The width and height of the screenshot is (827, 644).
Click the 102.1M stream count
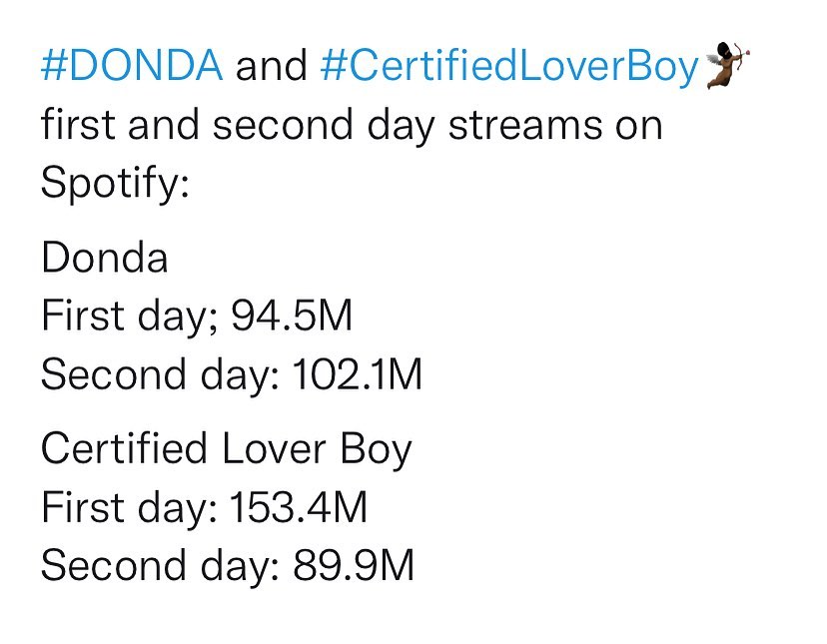(x=358, y=374)
